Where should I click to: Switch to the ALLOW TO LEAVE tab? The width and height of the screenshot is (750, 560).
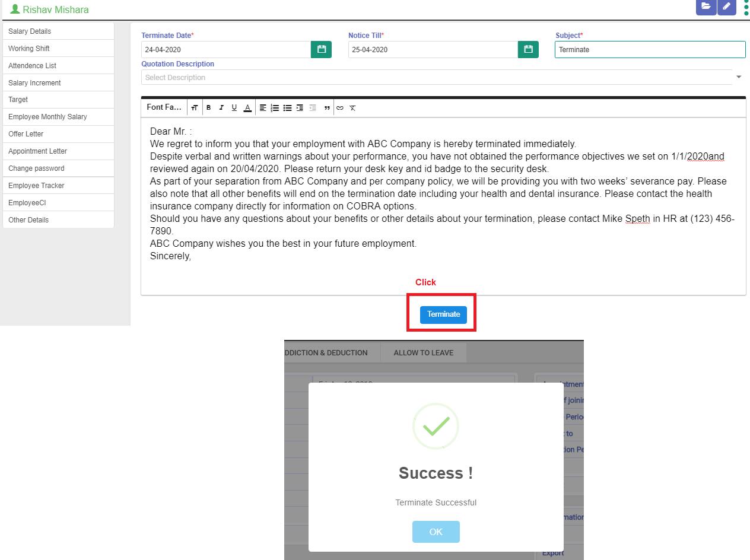pos(423,352)
